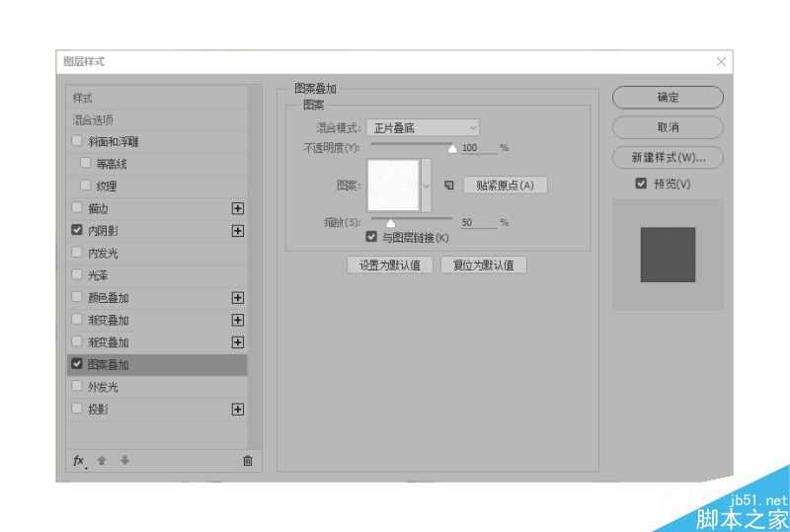Open the 混合模式 dropdown

[424, 128]
